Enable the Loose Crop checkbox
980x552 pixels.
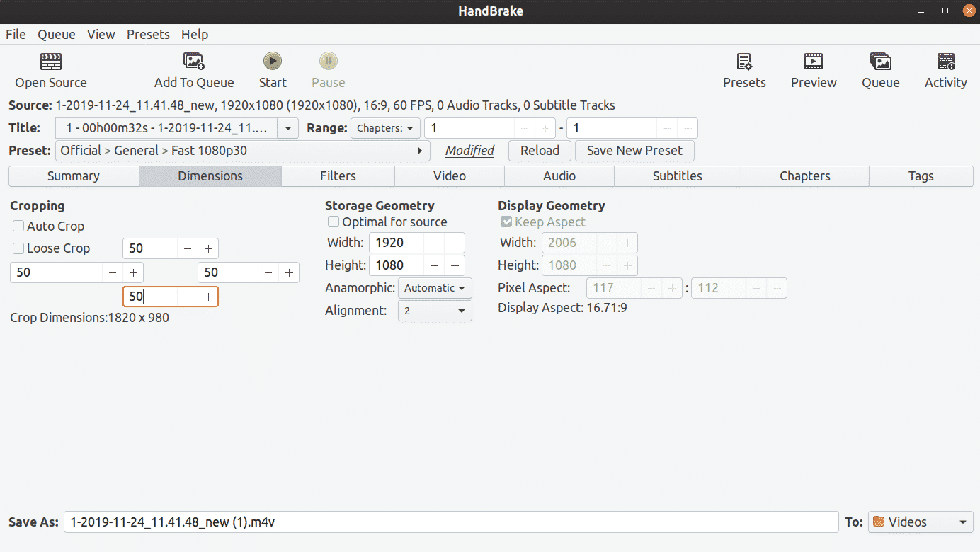[x=18, y=248]
